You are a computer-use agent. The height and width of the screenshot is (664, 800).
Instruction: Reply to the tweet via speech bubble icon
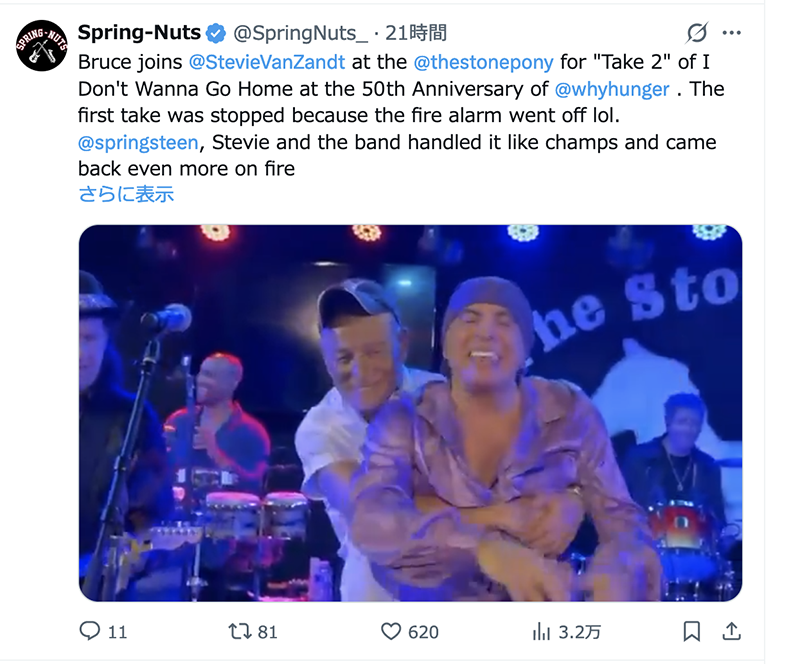click(x=90, y=631)
